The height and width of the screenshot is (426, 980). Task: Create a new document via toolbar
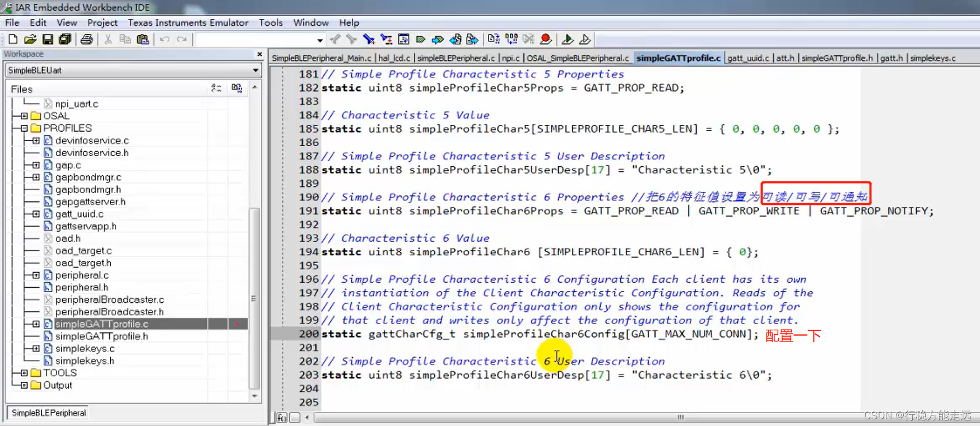(x=12, y=39)
